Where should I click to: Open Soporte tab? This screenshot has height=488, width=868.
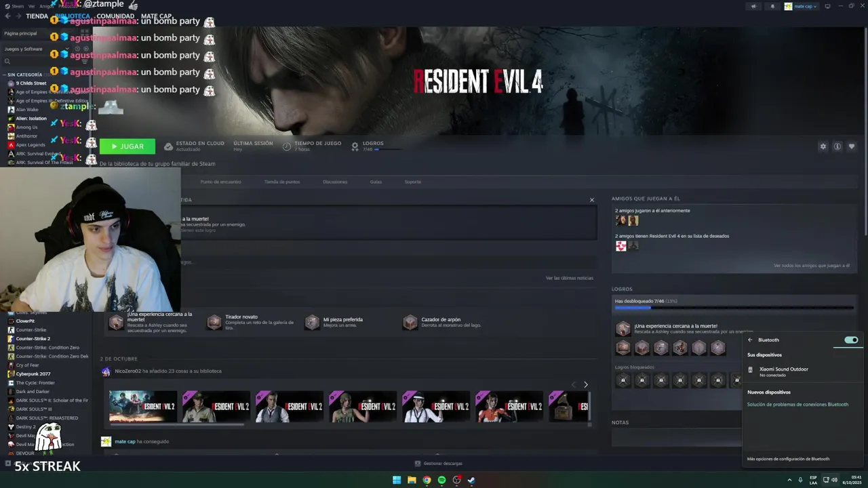pyautogui.click(x=413, y=182)
